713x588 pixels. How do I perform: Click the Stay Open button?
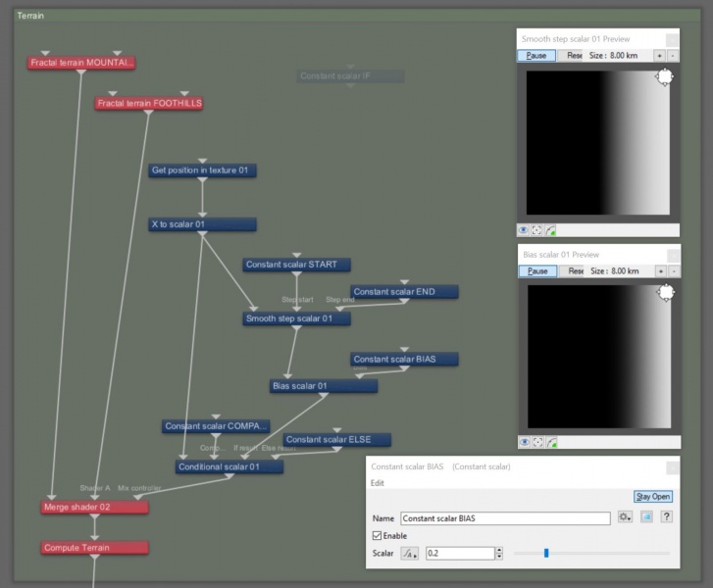(x=652, y=497)
